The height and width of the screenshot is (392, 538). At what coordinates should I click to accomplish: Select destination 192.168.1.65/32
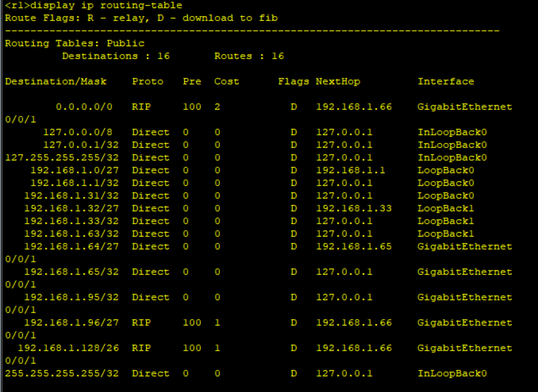(71, 272)
